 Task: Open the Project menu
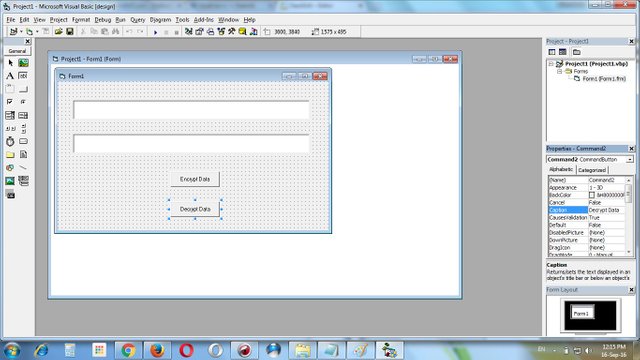(x=59, y=20)
